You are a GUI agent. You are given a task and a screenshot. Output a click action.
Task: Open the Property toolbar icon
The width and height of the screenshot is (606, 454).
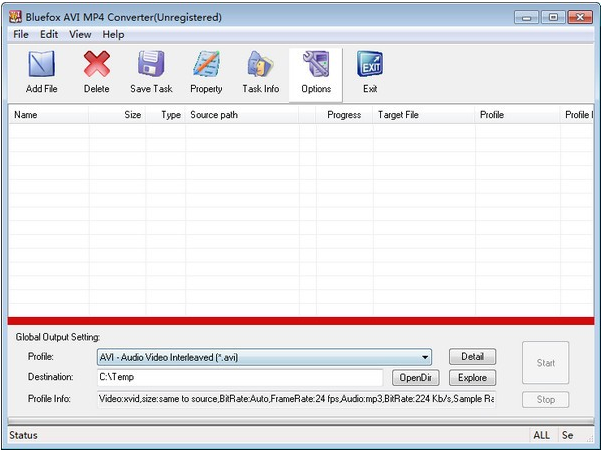206,64
